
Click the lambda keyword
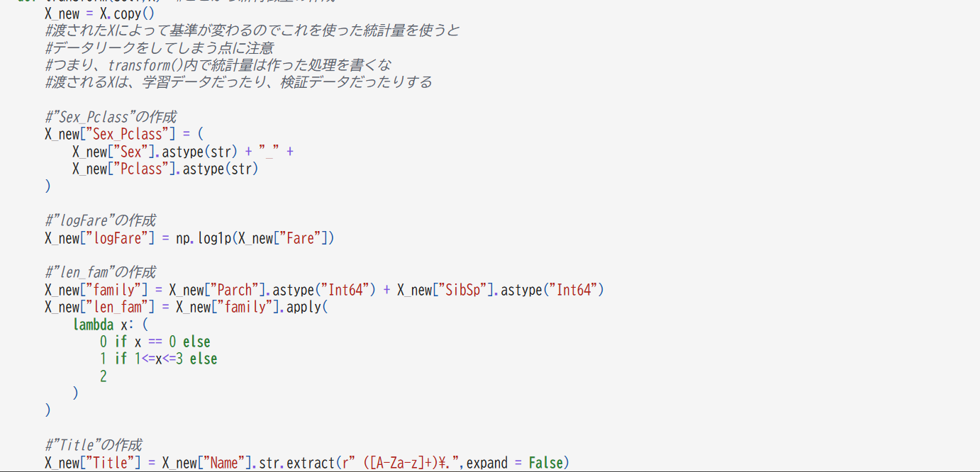pyautogui.click(x=93, y=325)
